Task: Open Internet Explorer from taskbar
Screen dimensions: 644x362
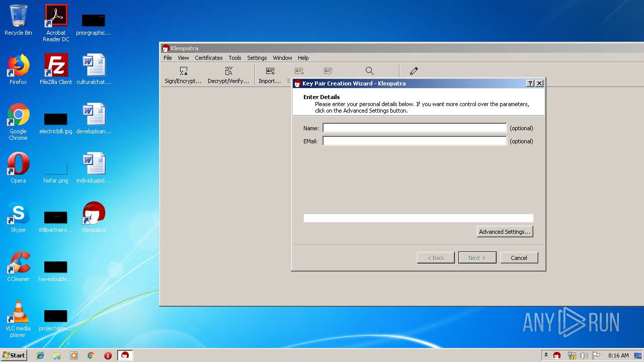Action: pos(40,355)
